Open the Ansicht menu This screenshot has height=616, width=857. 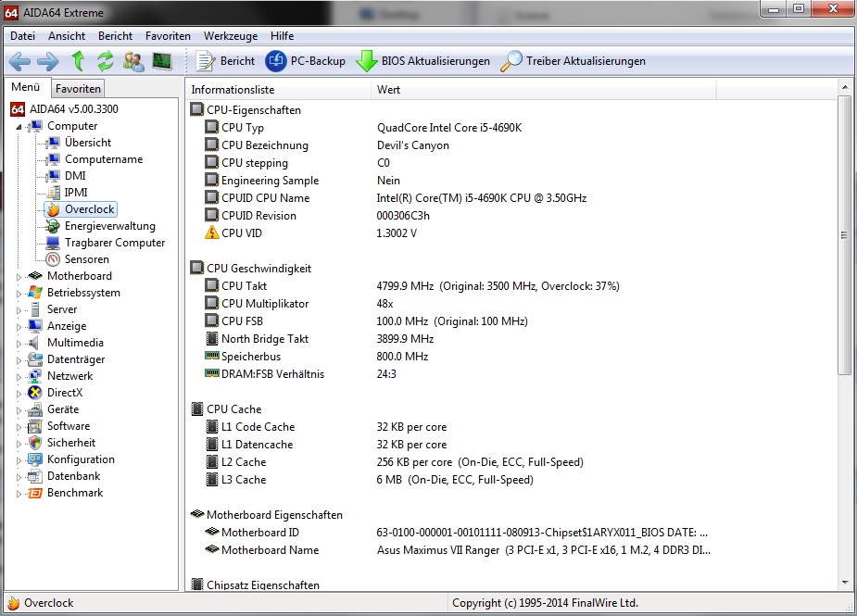(x=67, y=36)
